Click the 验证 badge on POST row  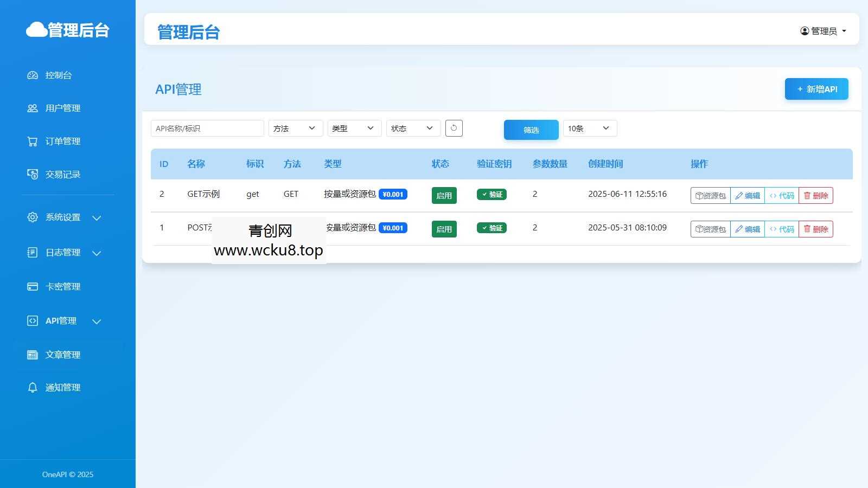(492, 228)
